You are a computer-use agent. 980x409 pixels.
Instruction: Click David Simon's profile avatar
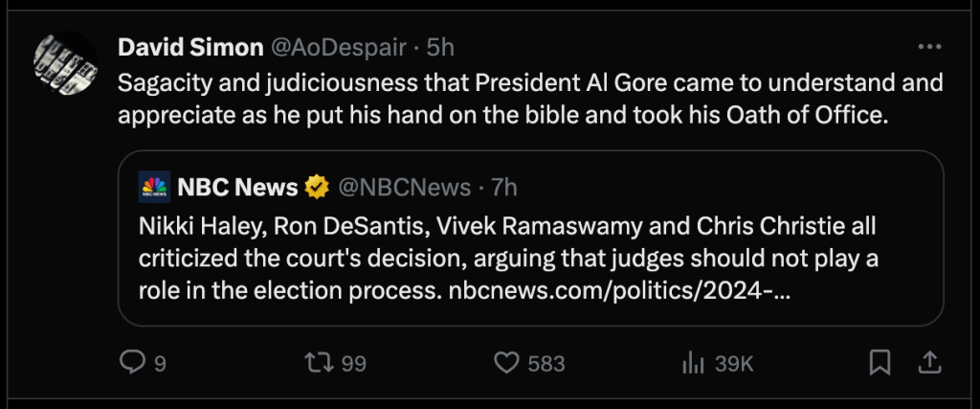coord(65,62)
